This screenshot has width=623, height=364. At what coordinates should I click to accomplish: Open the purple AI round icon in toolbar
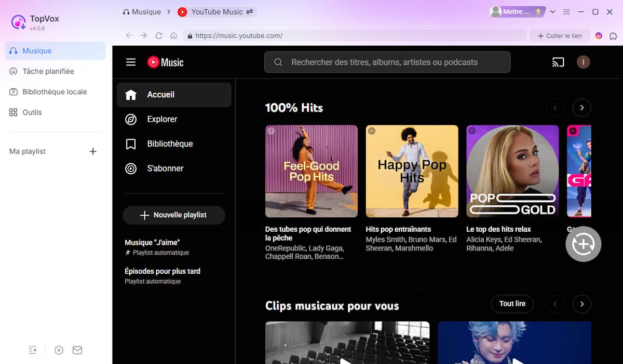[599, 36]
